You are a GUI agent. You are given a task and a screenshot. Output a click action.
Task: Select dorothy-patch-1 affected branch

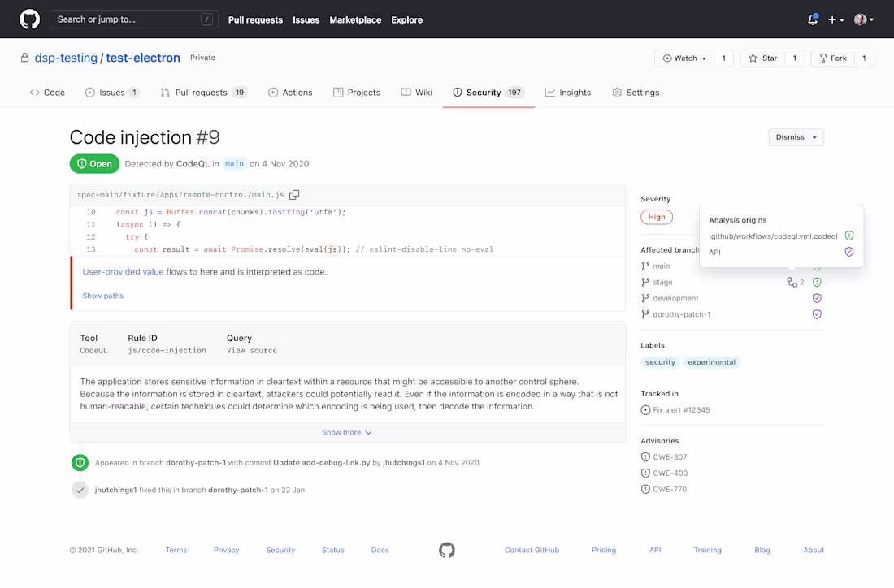[x=675, y=314]
